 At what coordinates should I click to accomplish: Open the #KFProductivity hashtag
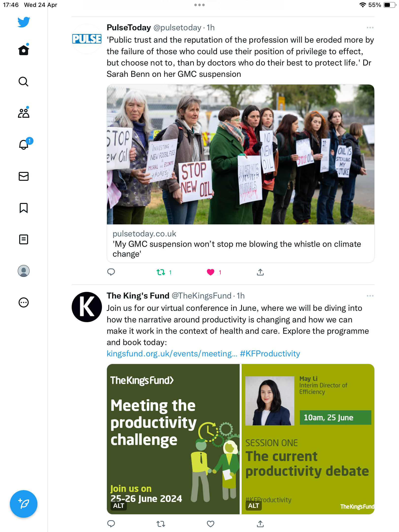point(270,354)
